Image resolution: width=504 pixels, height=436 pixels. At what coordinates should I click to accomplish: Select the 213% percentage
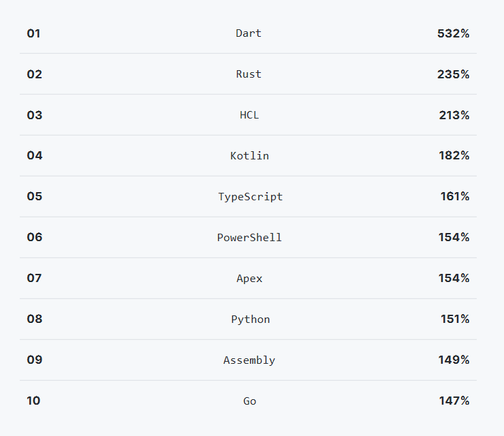[454, 115]
